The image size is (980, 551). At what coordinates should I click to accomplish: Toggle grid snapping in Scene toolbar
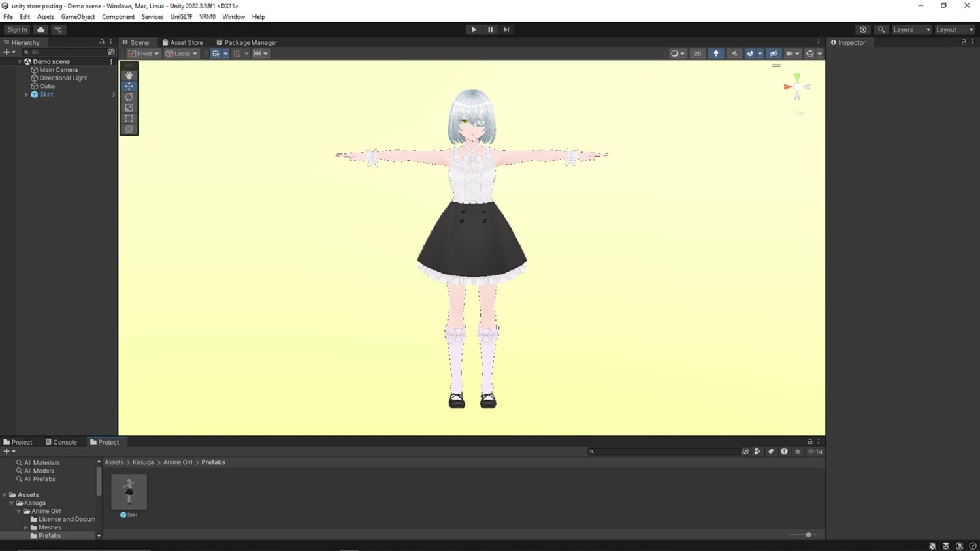[237, 54]
